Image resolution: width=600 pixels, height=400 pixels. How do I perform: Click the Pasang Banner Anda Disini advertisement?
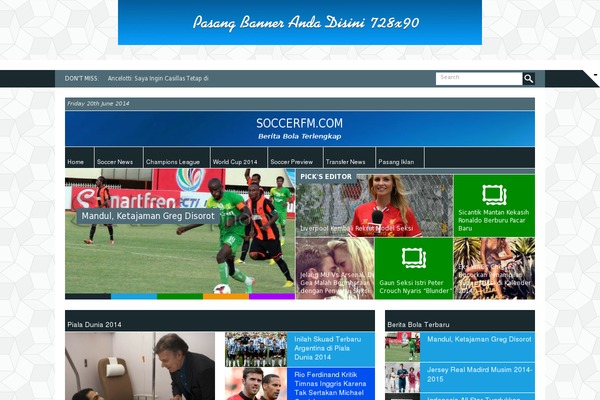(300, 22)
